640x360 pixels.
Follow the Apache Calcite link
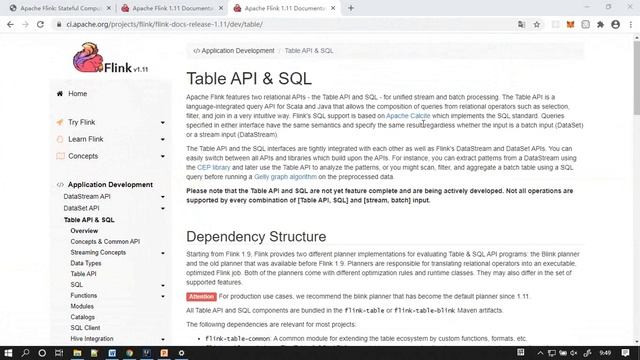[408, 116]
